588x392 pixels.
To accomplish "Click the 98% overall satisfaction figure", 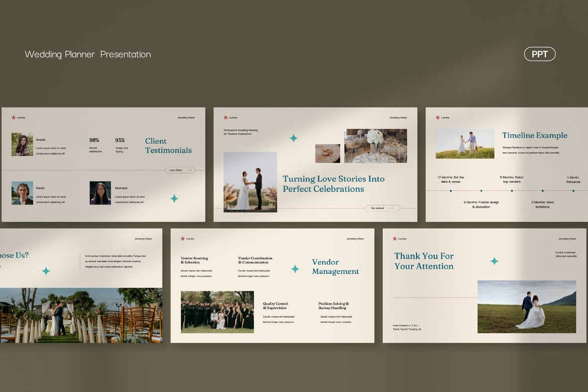I will pyautogui.click(x=94, y=140).
